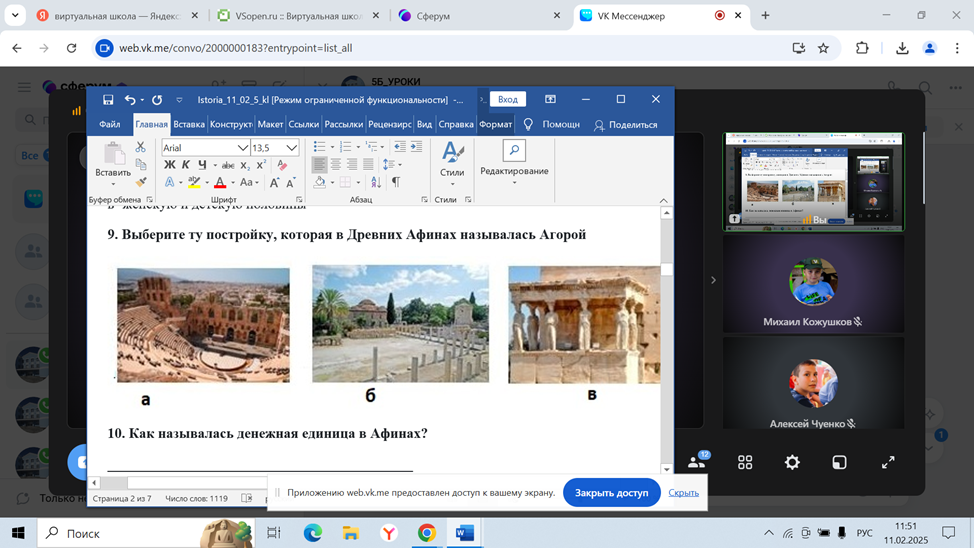Launch Yandex Browser from the taskbar
This screenshot has height=548, width=974.
click(389, 533)
